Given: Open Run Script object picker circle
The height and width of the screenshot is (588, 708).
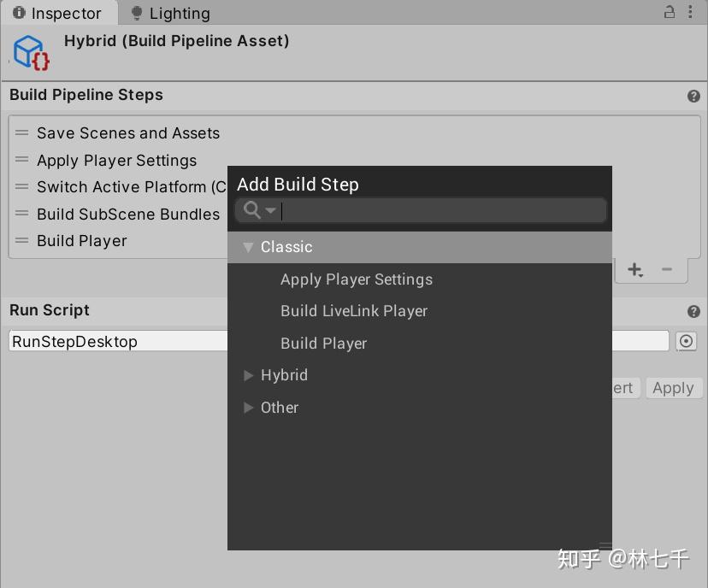Looking at the screenshot, I should point(686,342).
